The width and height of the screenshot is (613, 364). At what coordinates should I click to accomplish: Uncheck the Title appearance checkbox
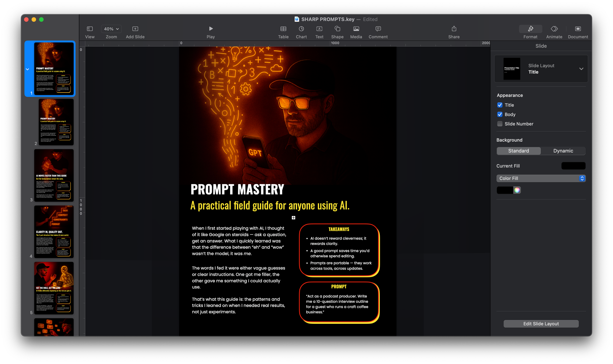point(500,105)
